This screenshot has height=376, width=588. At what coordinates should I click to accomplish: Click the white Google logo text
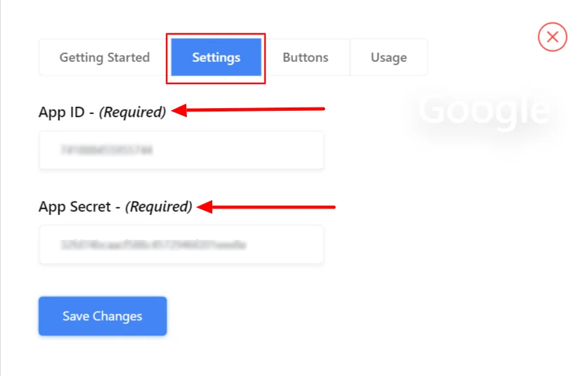(483, 110)
